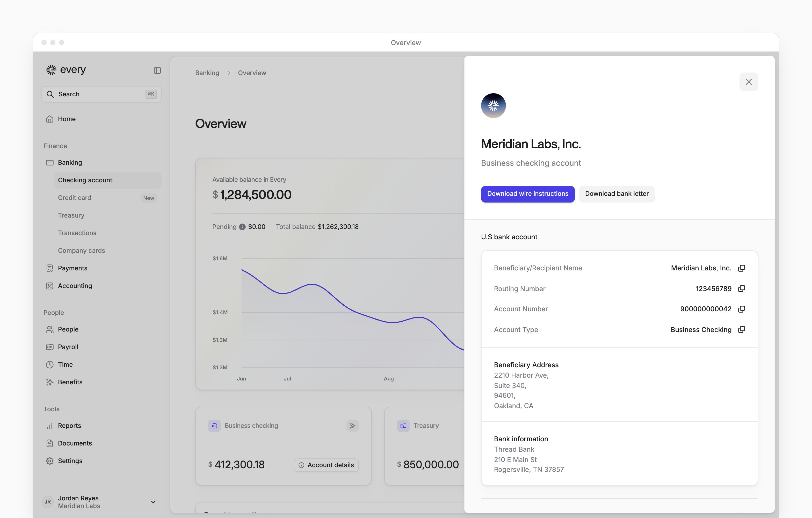The height and width of the screenshot is (518, 812).
Task: Open the Home page
Action: tap(101, 119)
